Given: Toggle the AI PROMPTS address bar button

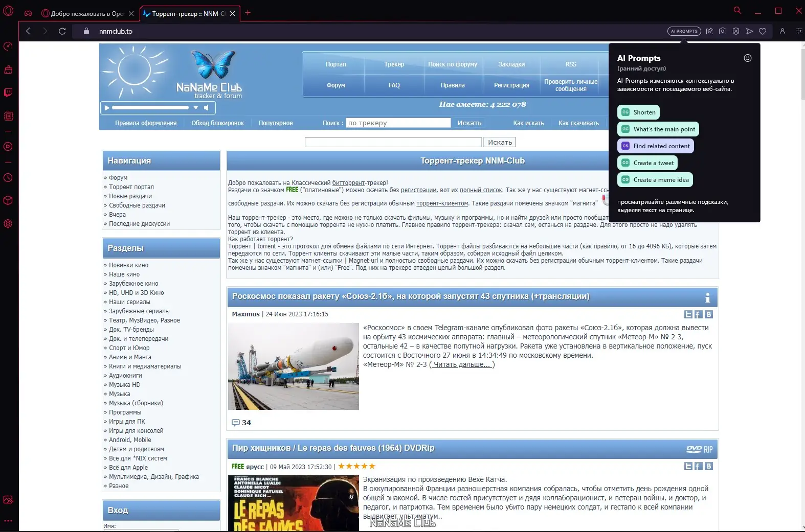Looking at the screenshot, I should pos(684,31).
